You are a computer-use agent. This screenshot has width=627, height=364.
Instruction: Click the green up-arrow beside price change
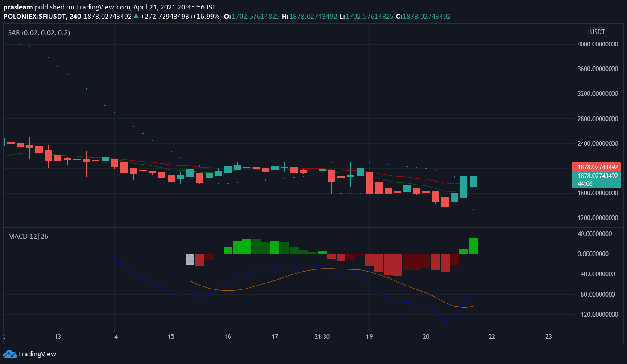[x=136, y=16]
